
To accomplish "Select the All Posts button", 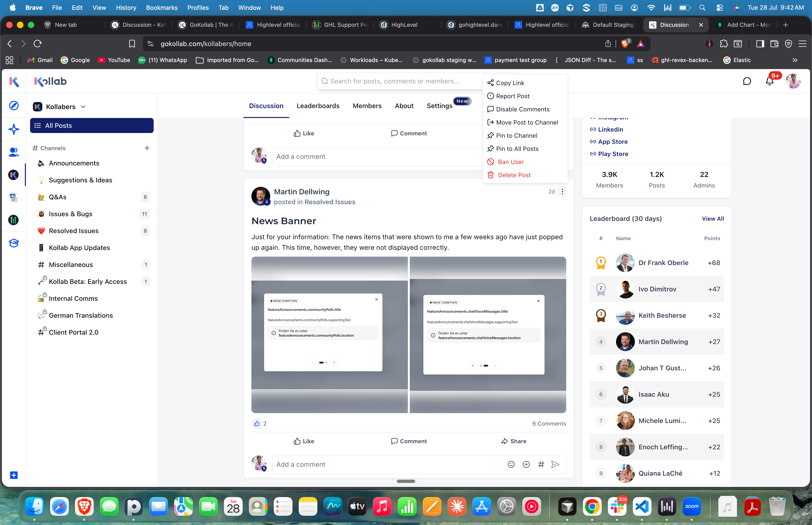I will tap(92, 125).
